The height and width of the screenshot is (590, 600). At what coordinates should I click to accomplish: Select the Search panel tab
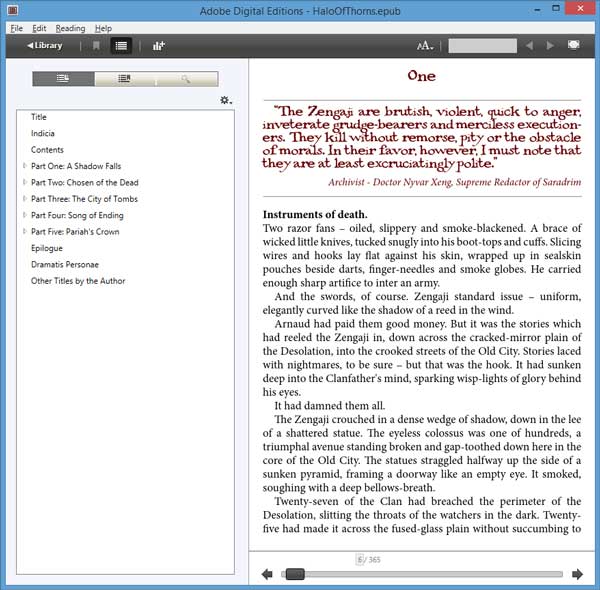tap(186, 79)
